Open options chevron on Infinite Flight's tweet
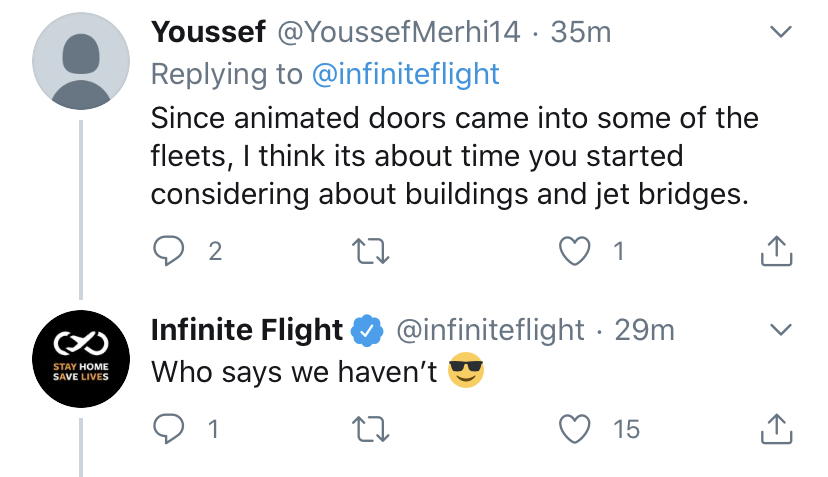The image size is (828, 477). pyautogui.click(x=777, y=330)
